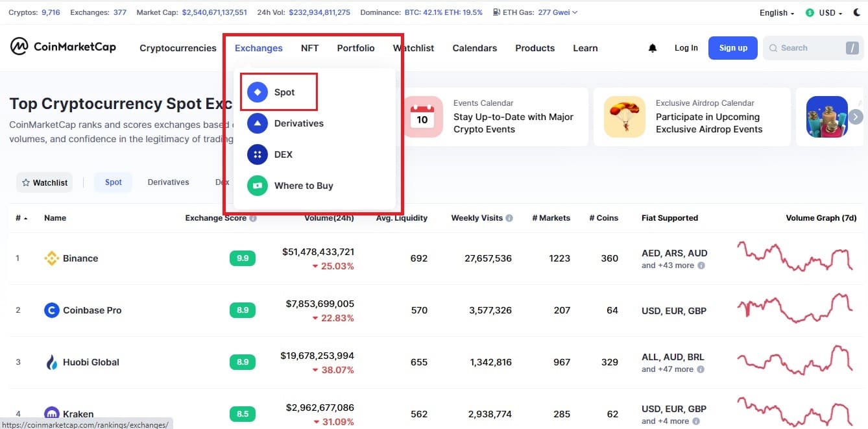The width and height of the screenshot is (868, 429).
Task: Click Exclusive Airdrop Calendar parachute icon
Action: (x=624, y=117)
